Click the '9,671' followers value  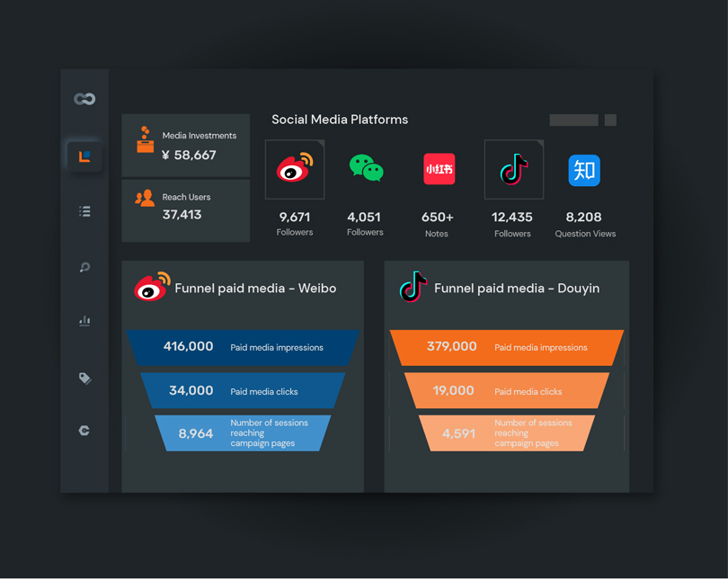coord(295,217)
